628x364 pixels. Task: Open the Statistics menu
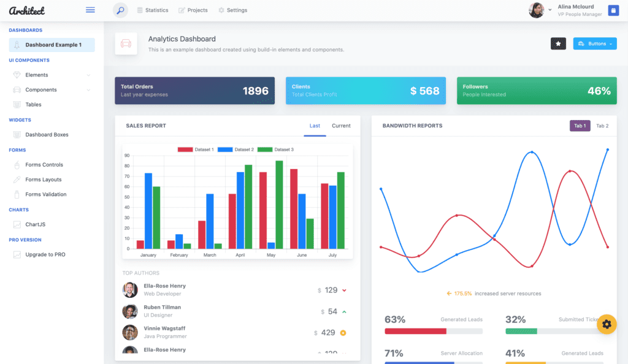153,10
